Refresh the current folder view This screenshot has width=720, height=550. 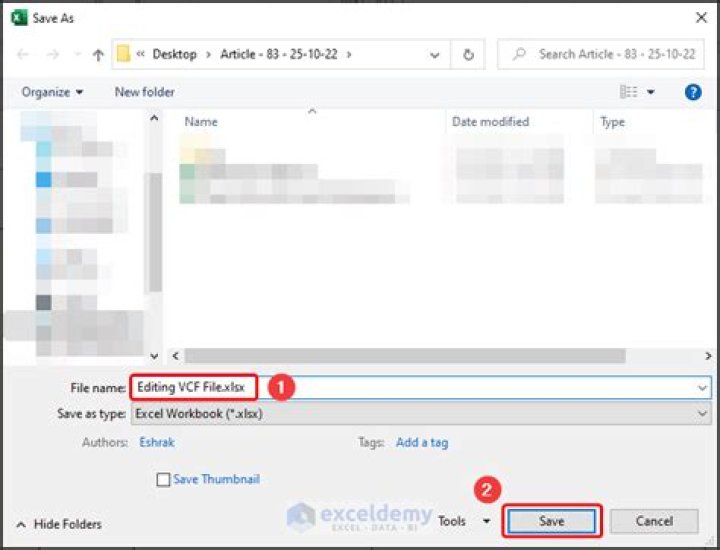click(x=468, y=54)
